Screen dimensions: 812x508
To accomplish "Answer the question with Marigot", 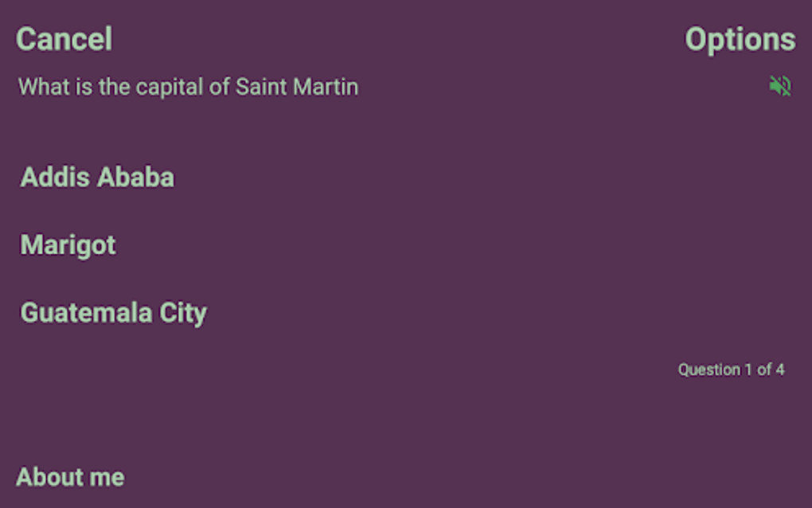I will (x=68, y=244).
